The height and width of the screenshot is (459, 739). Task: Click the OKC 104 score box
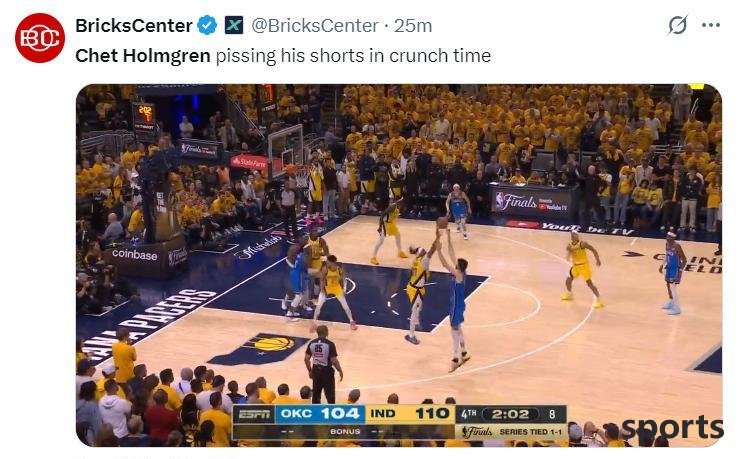point(320,414)
